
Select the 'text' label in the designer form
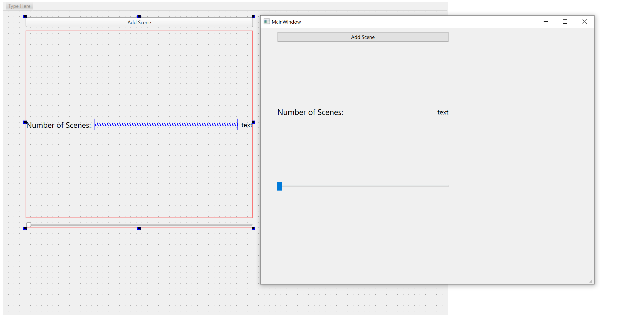pos(247,125)
